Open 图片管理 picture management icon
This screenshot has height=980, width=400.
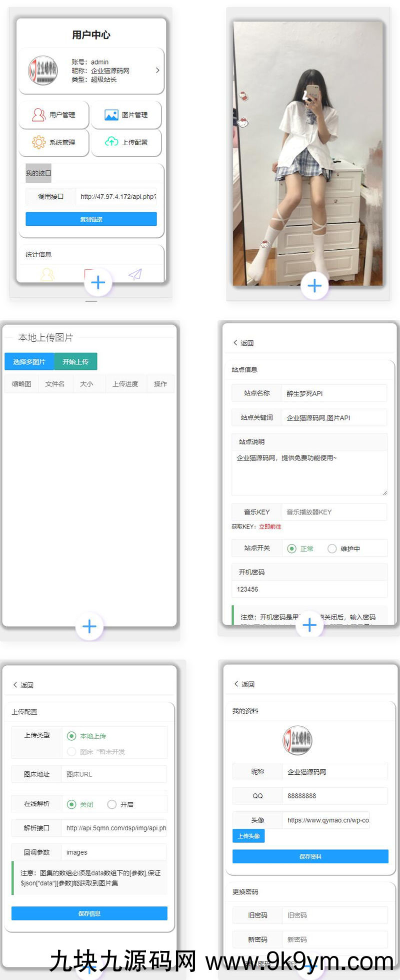(111, 115)
